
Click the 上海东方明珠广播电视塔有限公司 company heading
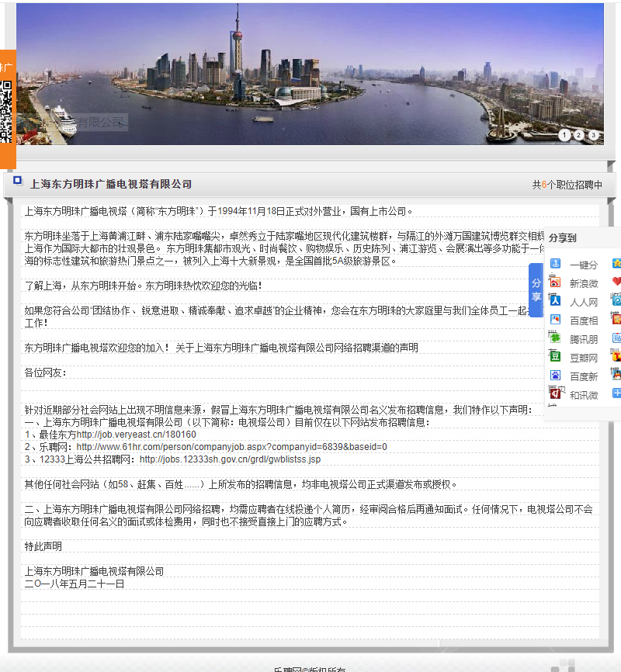(111, 184)
